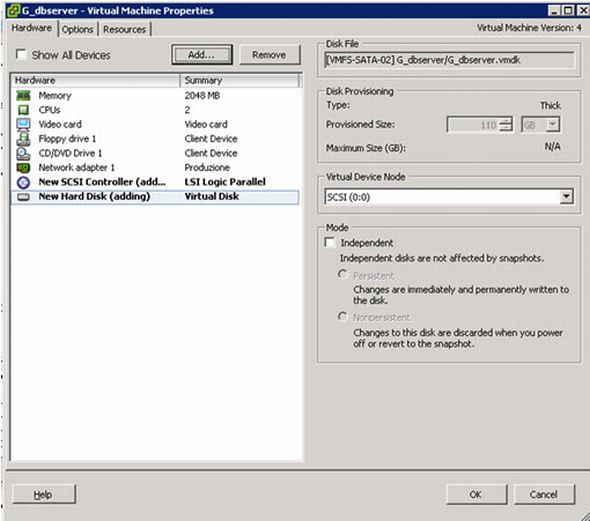590x521 pixels.
Task: Confirm changes with OK button
Action: pyautogui.click(x=476, y=494)
